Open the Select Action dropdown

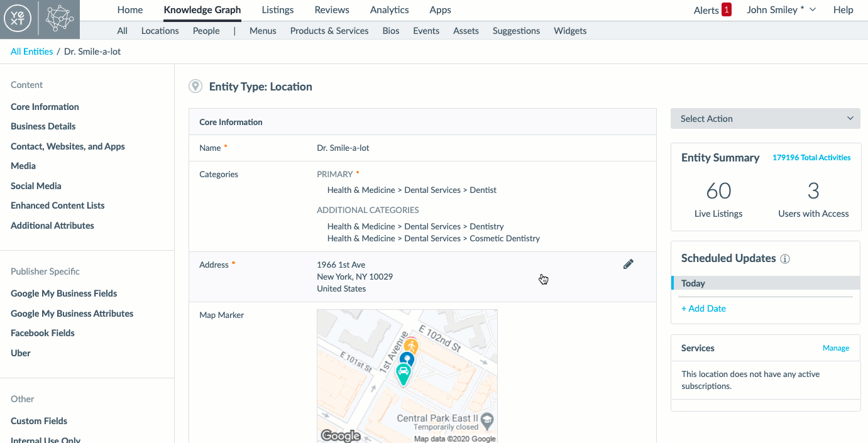[765, 119]
